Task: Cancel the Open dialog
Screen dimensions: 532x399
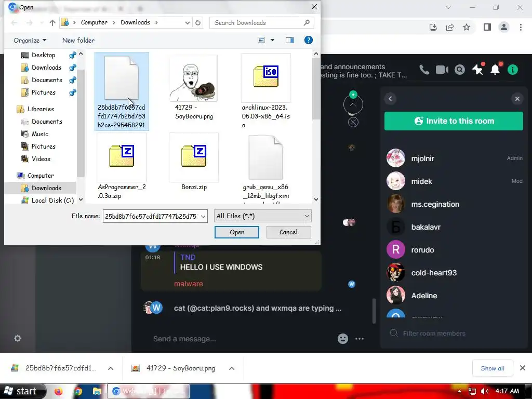Action: click(288, 232)
